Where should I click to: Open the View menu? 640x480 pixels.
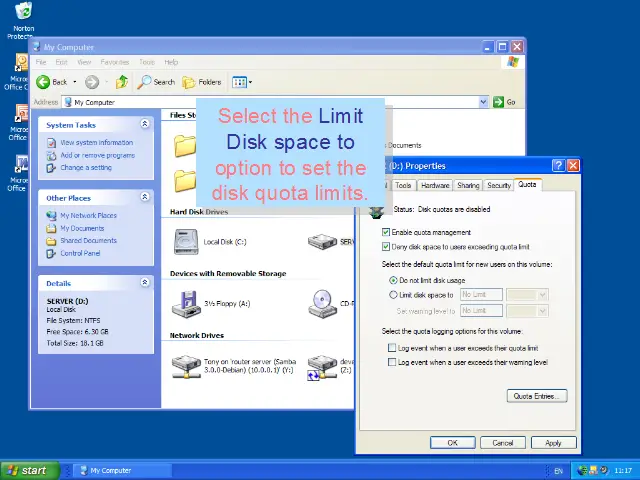(84, 62)
